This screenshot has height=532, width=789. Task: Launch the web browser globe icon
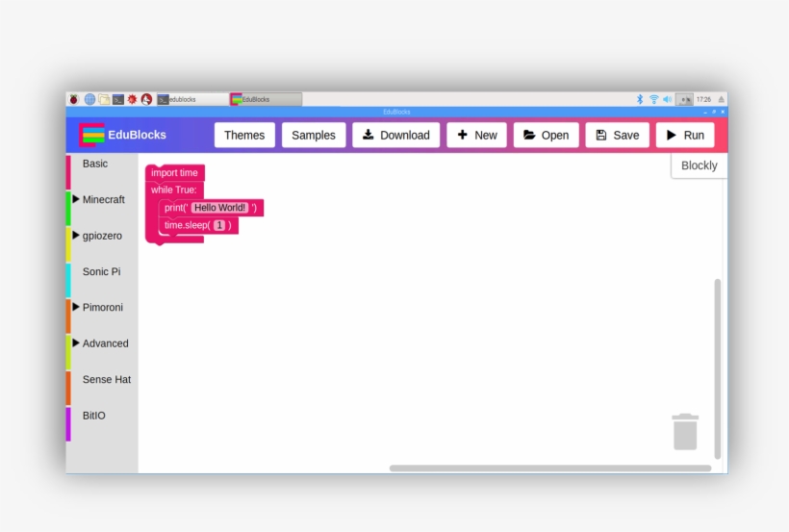pyautogui.click(x=89, y=99)
